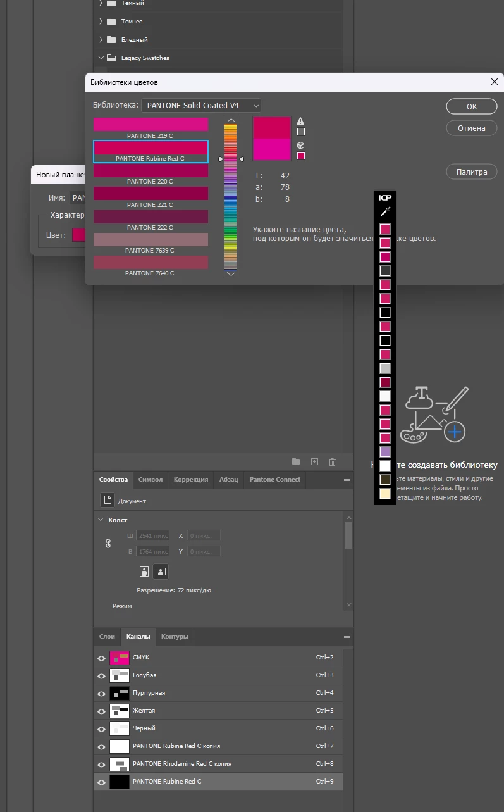Select the Пурпурная channel row name

click(149, 693)
